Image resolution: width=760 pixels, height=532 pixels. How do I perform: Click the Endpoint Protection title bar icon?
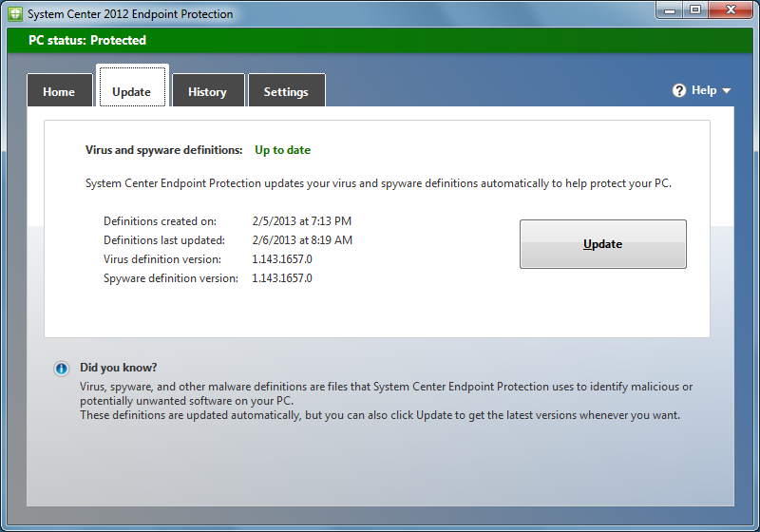click(x=15, y=13)
